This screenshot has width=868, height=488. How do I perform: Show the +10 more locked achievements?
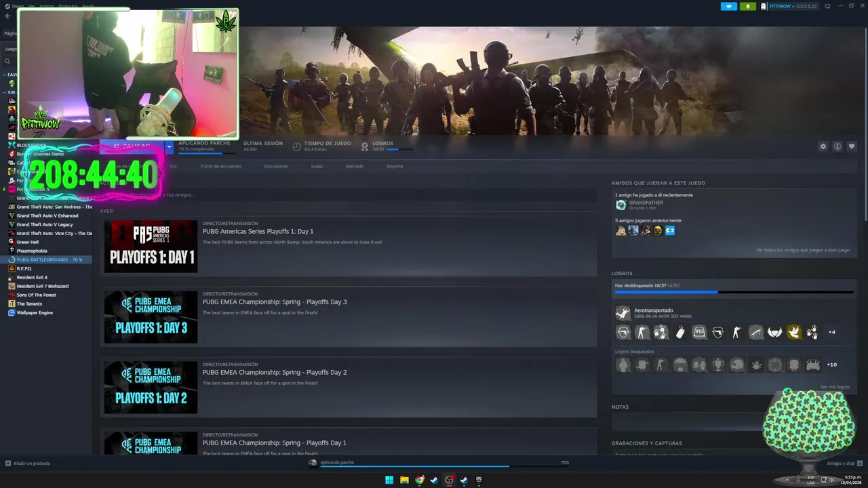832,365
